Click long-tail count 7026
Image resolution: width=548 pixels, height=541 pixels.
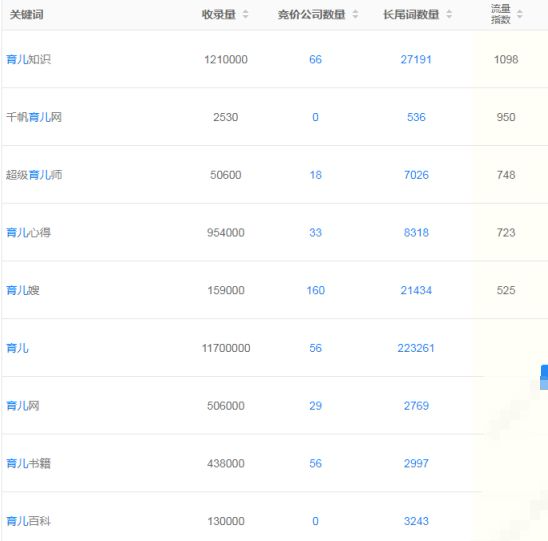point(416,175)
